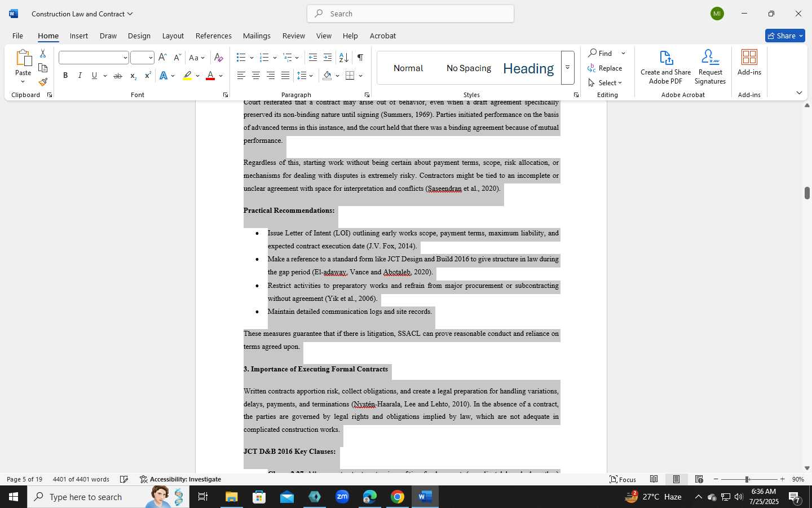The height and width of the screenshot is (508, 812).
Task: Open Font dialog launcher
Action: click(x=225, y=95)
